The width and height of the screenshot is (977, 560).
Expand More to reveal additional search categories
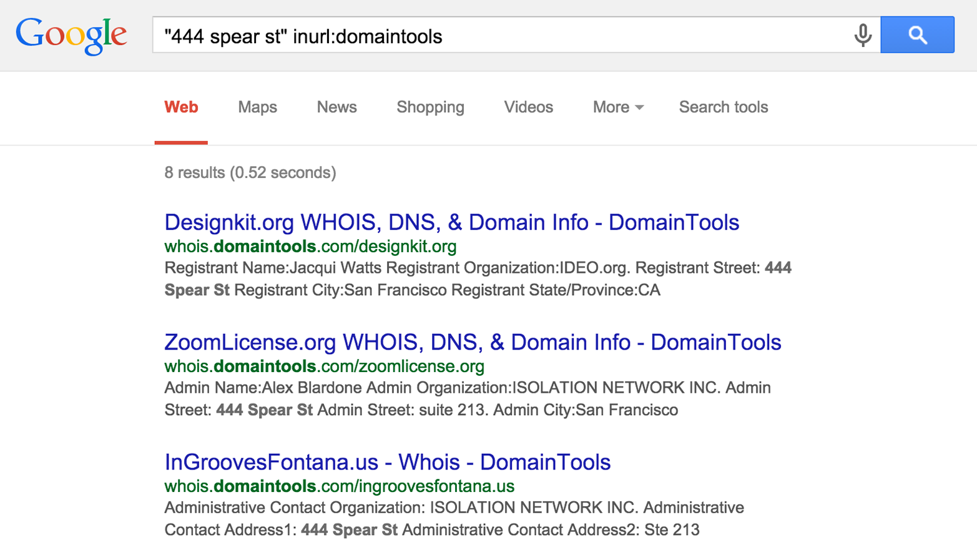[617, 107]
